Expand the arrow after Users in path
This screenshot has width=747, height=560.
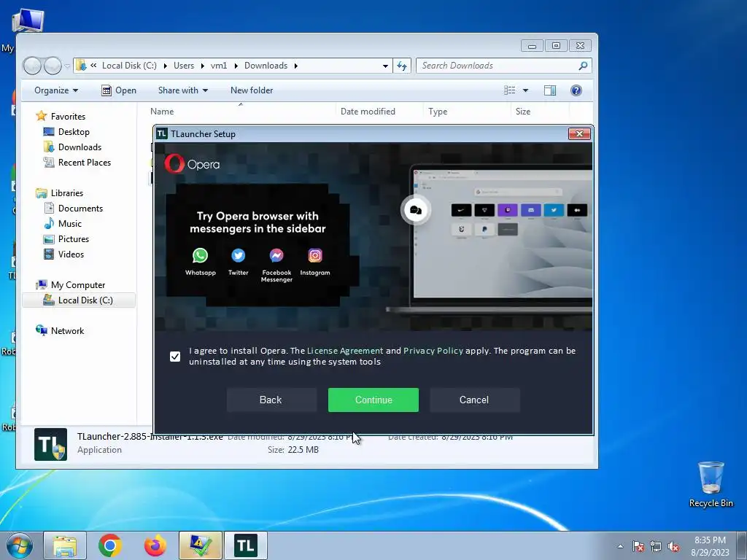pyautogui.click(x=203, y=66)
